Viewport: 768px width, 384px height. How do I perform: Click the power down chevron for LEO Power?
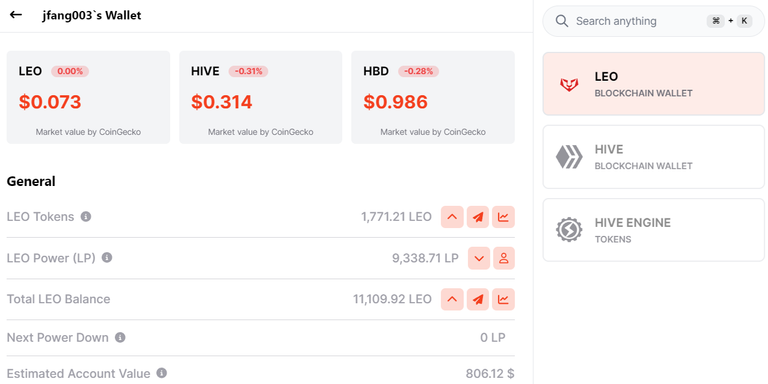click(479, 258)
